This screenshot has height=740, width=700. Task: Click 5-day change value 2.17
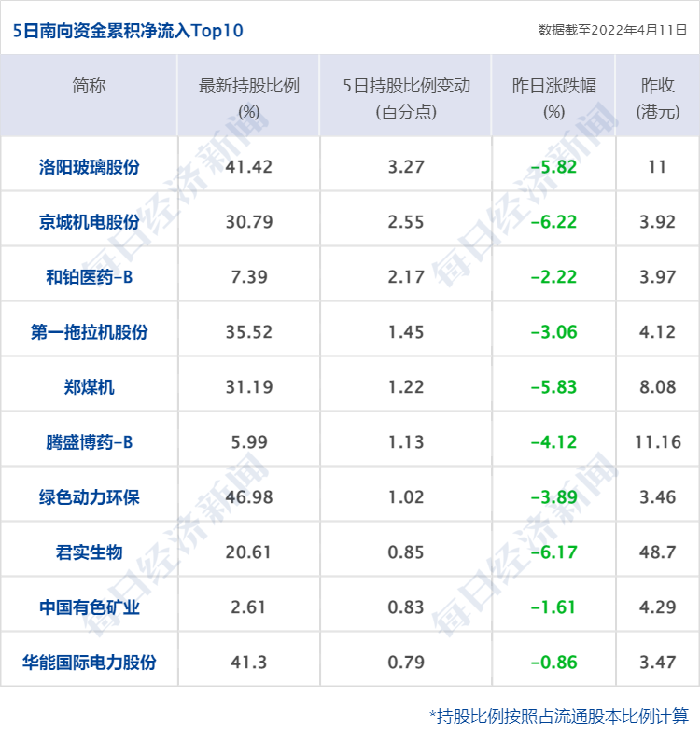(406, 277)
